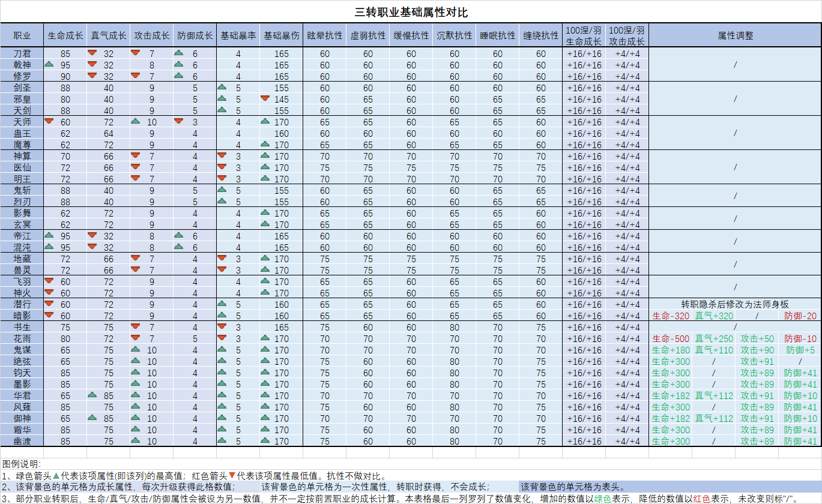822x504 pixels.
Task: Click the red down arrow in 邪皇's 基础暴伤 cell
Action: pos(265,98)
